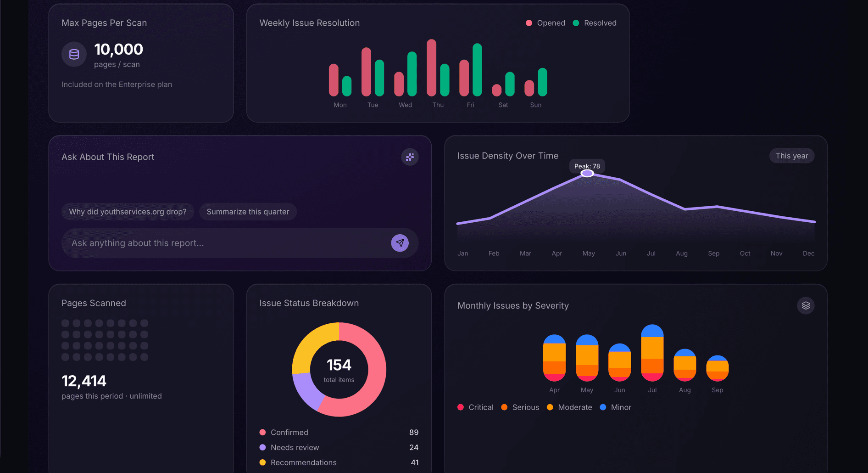Click the 154 total items donut center
Image resolution: width=868 pixels, height=473 pixels.
(x=339, y=370)
